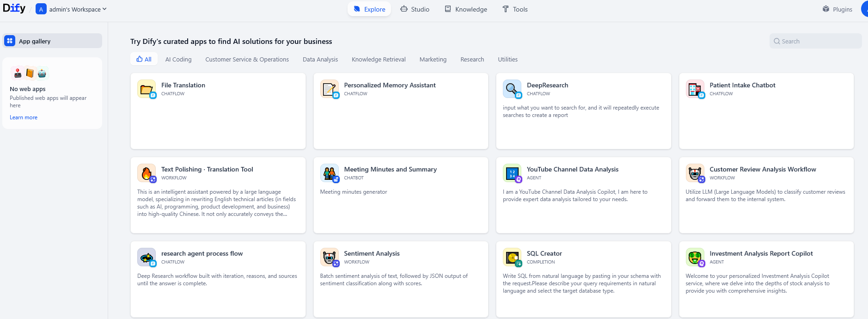Click the YouTube Channel Data Analysis icon
The width and height of the screenshot is (868, 319).
point(512,173)
